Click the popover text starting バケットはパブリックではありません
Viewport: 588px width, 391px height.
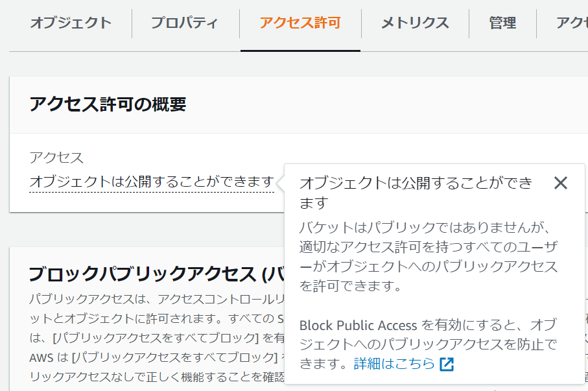tap(429, 257)
